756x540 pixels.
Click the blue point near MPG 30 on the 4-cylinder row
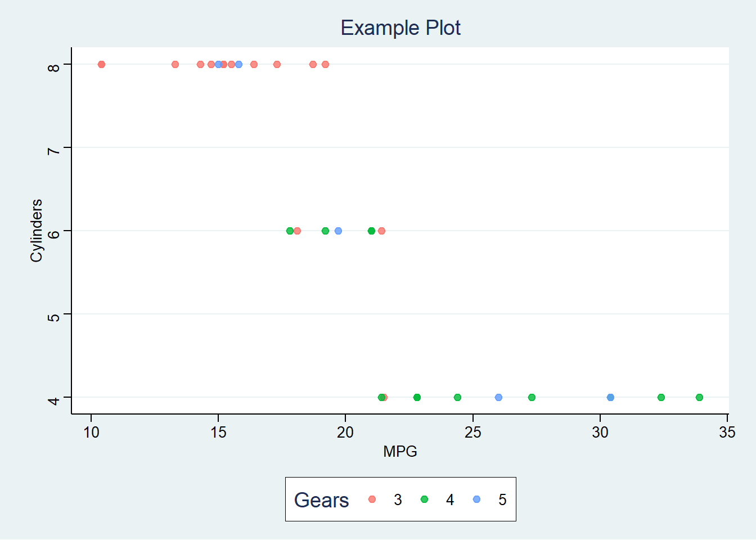[610, 397]
